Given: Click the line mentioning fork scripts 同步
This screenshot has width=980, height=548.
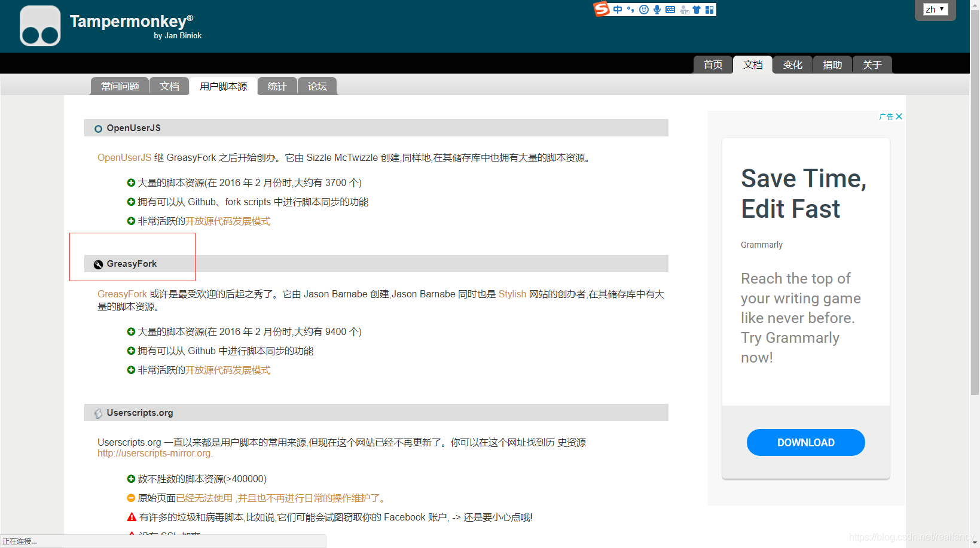Looking at the screenshot, I should (x=253, y=202).
